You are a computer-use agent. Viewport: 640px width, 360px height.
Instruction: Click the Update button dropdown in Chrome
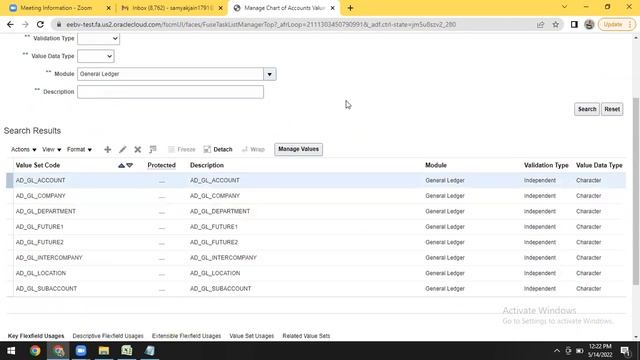click(617, 24)
